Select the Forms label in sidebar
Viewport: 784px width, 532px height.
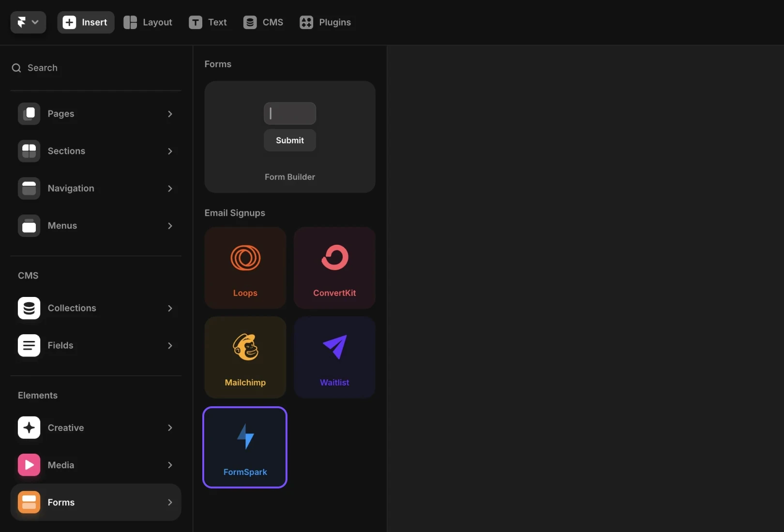point(61,502)
